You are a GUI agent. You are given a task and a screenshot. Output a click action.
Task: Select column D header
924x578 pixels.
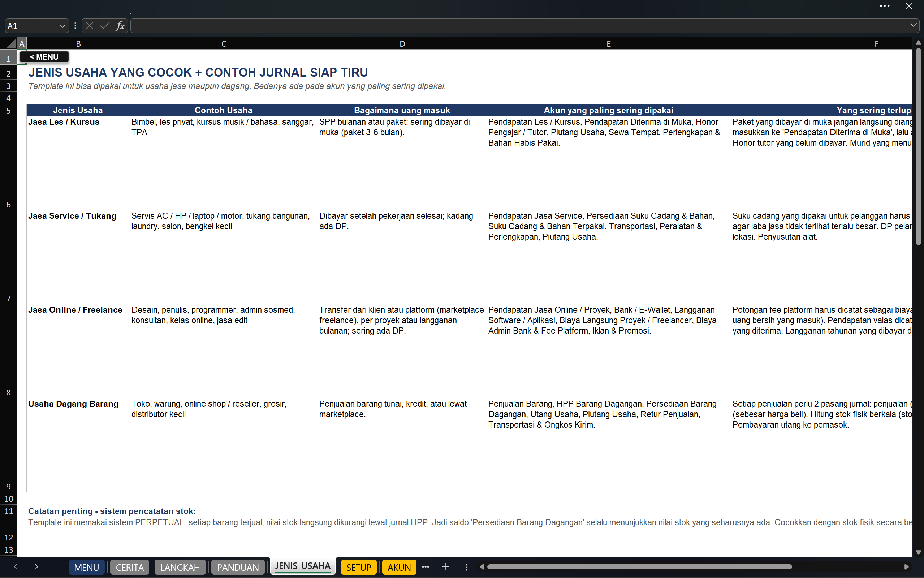pyautogui.click(x=402, y=44)
